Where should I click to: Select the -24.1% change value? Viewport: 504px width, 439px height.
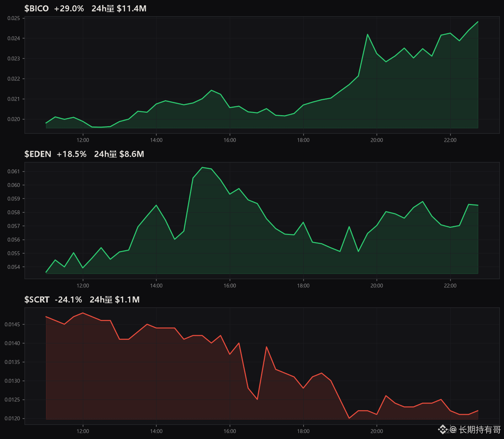coord(68,300)
